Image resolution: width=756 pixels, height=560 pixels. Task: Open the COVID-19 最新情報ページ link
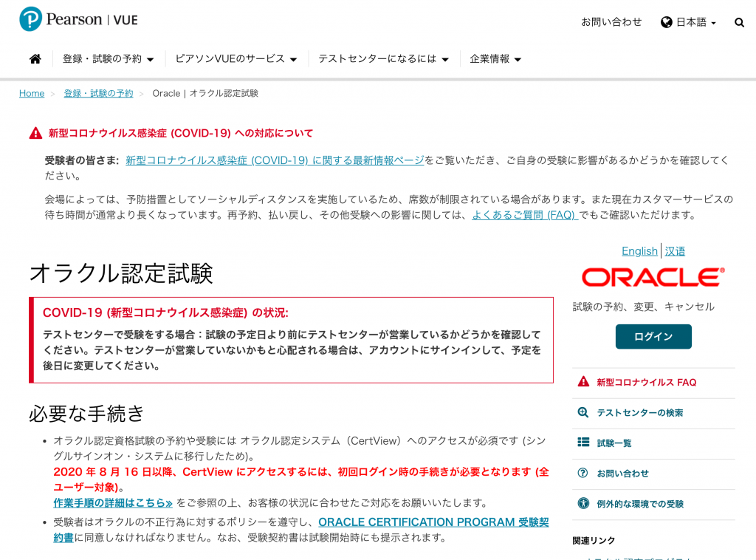point(275,160)
